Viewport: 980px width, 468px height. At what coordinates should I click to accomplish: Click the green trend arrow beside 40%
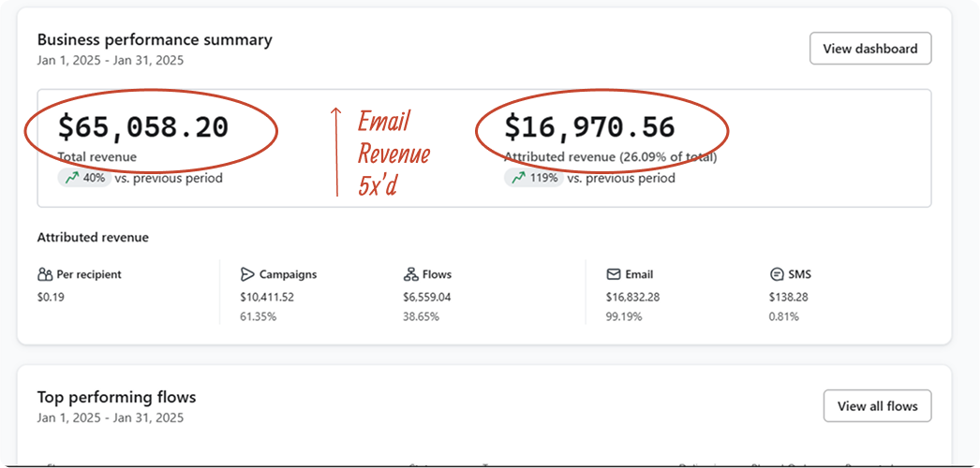[x=71, y=178]
